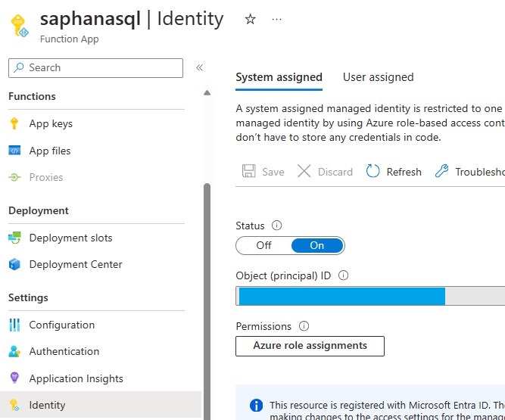505x420 pixels.
Task: Click the Search input field
Action: tap(95, 68)
